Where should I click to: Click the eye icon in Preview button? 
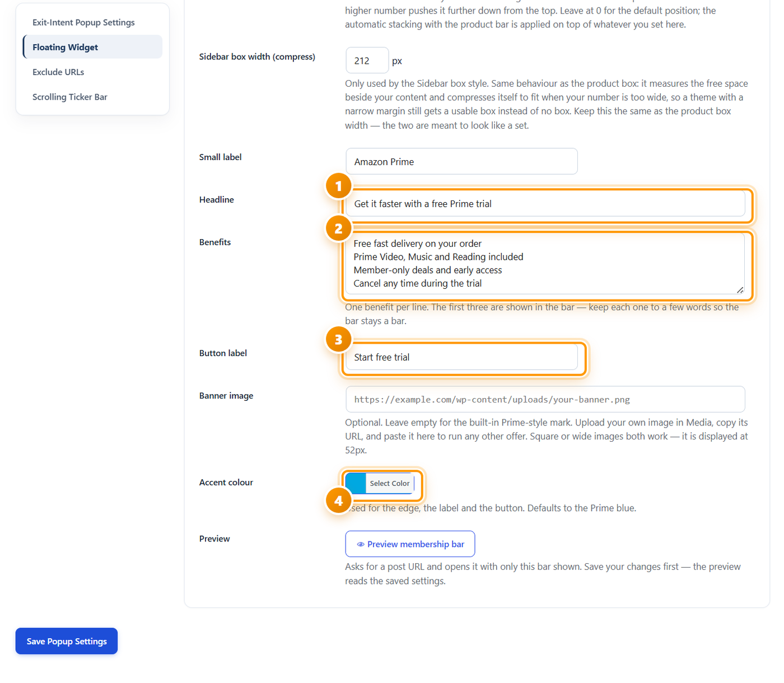pos(361,544)
